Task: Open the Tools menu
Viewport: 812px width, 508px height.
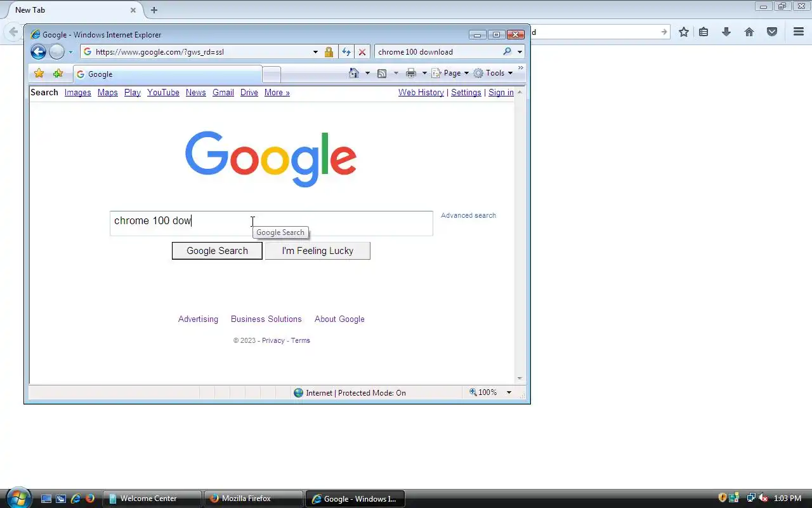Action: click(494, 73)
